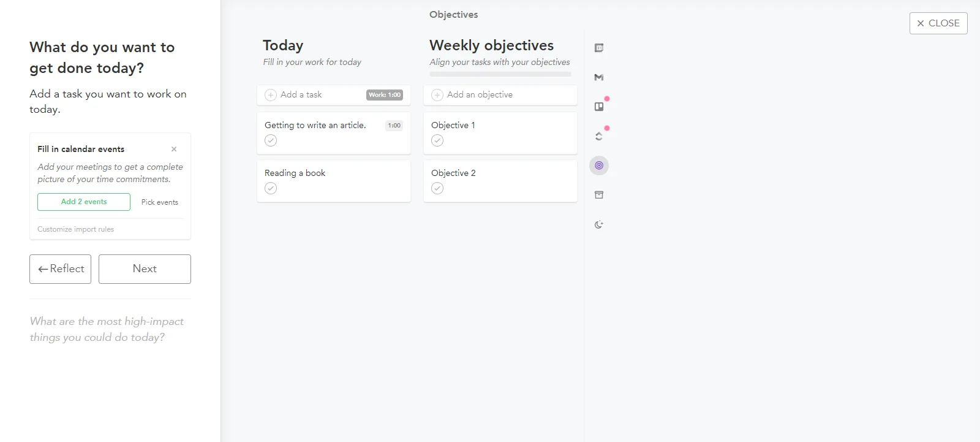Open the Gmail integration icon

click(x=599, y=77)
